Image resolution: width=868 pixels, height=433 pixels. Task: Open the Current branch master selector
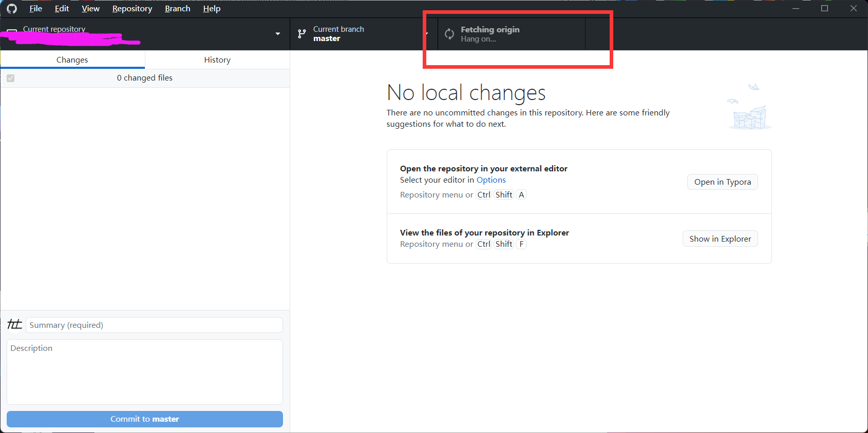364,34
